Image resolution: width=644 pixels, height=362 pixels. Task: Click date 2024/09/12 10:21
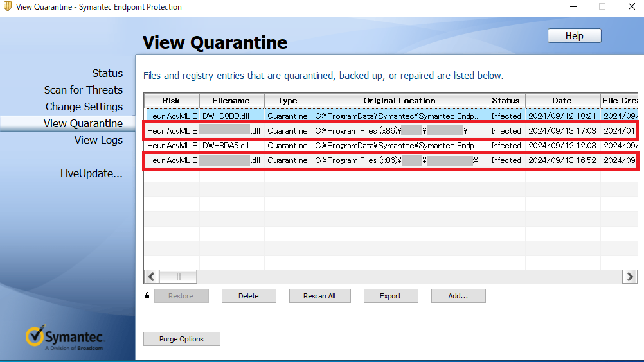point(562,116)
